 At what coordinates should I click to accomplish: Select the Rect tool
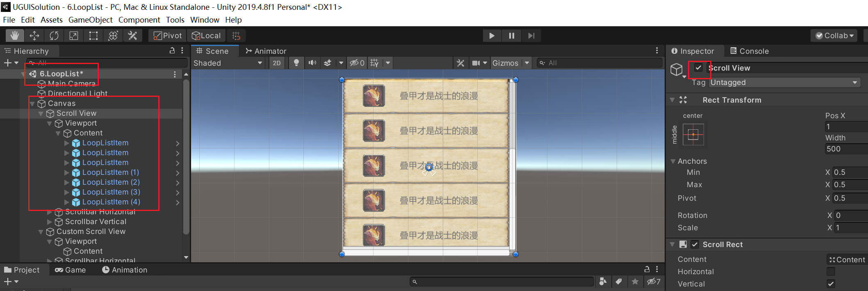point(93,36)
